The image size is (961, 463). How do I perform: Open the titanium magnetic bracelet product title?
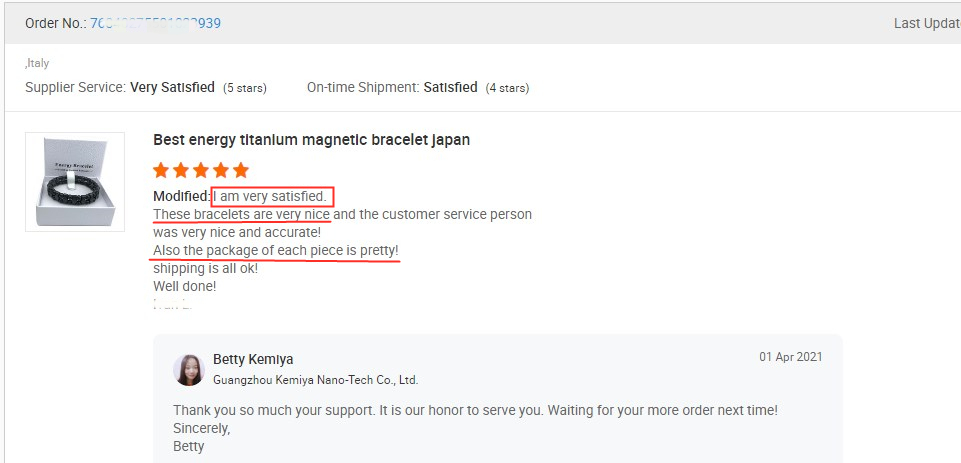[x=311, y=140]
